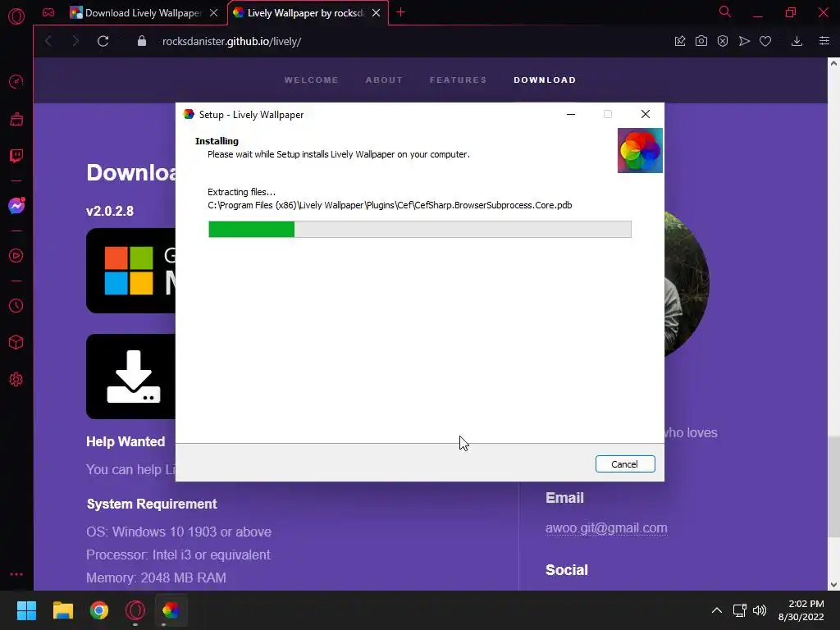Click the Microsoft Store download badge

tap(131, 271)
